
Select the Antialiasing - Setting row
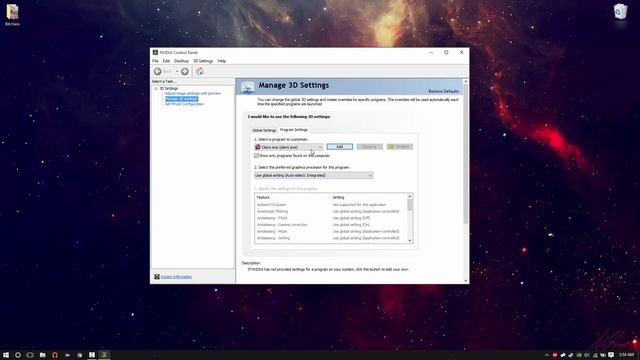coord(331,238)
